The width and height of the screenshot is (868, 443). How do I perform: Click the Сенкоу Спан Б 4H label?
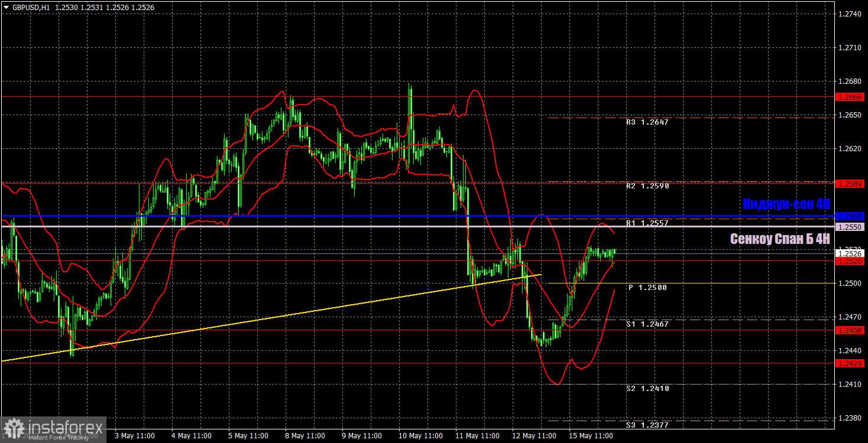coord(780,239)
